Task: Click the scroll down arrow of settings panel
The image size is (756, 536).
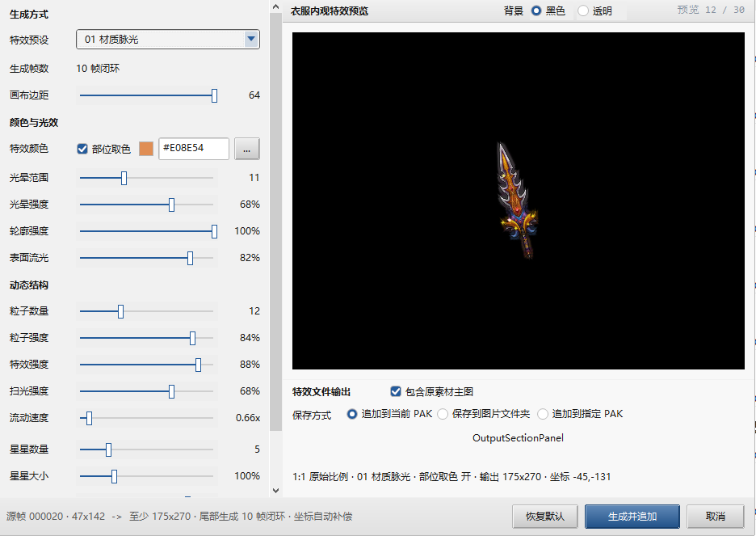Action: (x=275, y=491)
